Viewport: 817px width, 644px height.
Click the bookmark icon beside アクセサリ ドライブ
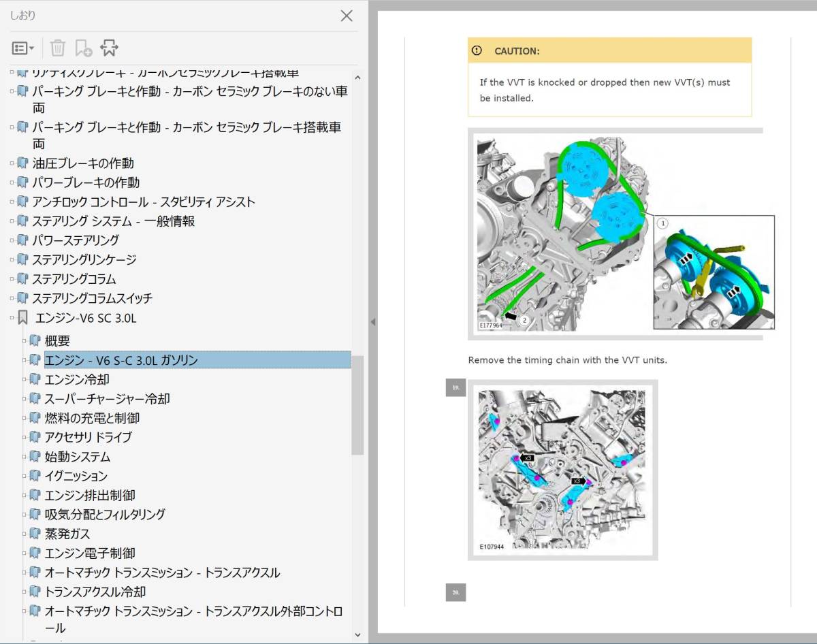(35, 437)
